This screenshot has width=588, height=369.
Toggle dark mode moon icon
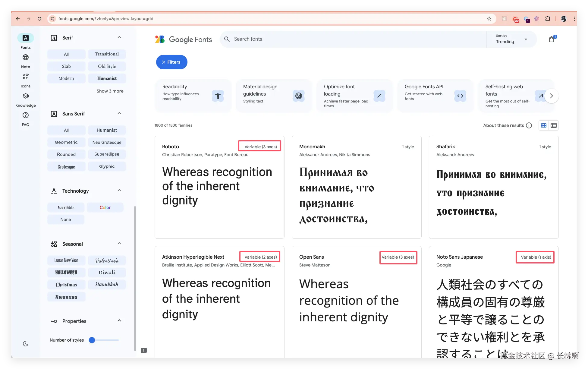pos(26,344)
